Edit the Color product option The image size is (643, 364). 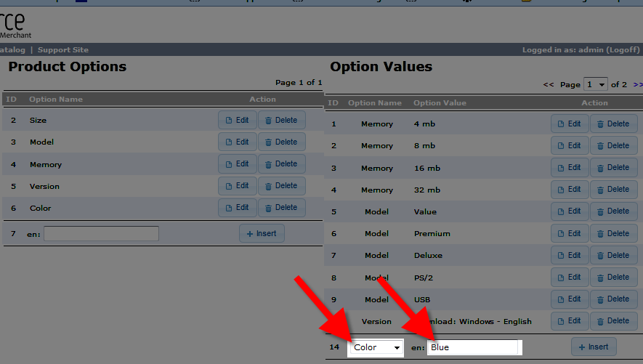pyautogui.click(x=237, y=208)
